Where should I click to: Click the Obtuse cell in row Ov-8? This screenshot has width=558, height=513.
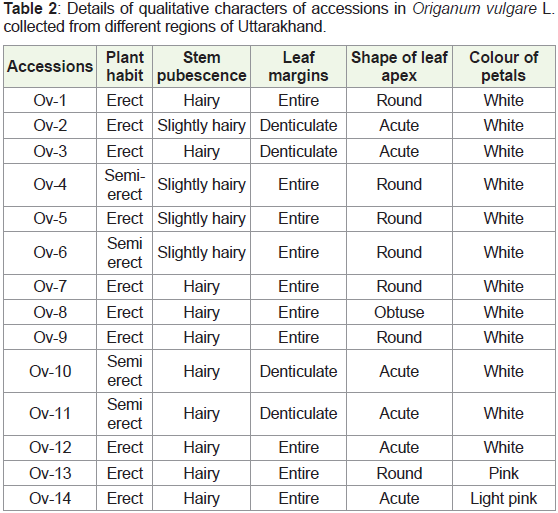399,312
